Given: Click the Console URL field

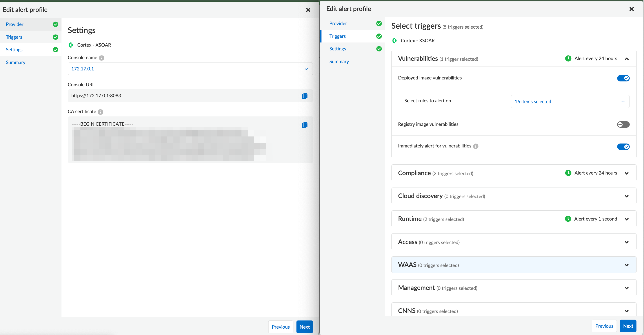Looking at the screenshot, I should (190, 96).
